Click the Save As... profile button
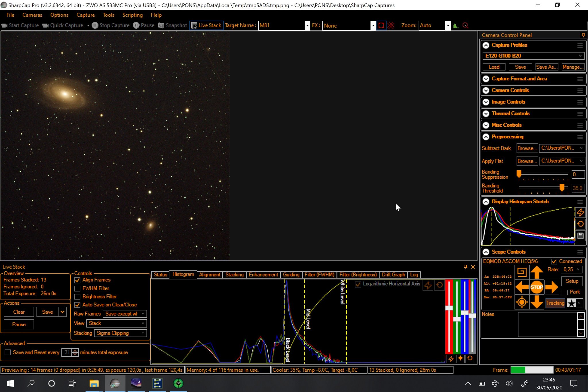This screenshot has height=392, width=588. point(547,67)
